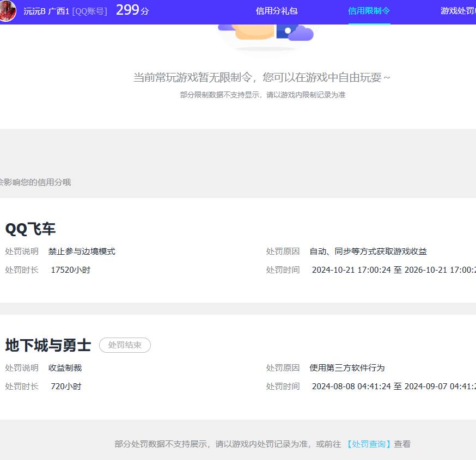Screen dimensions: 476x460
Task: Click the 查看 text at page bottom
Action: (401, 444)
